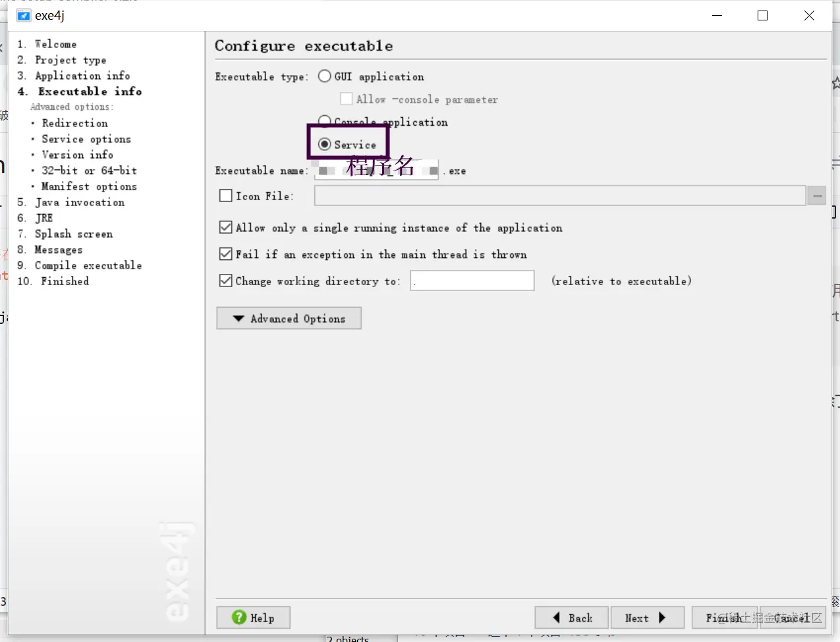Click the Next button

648,618
